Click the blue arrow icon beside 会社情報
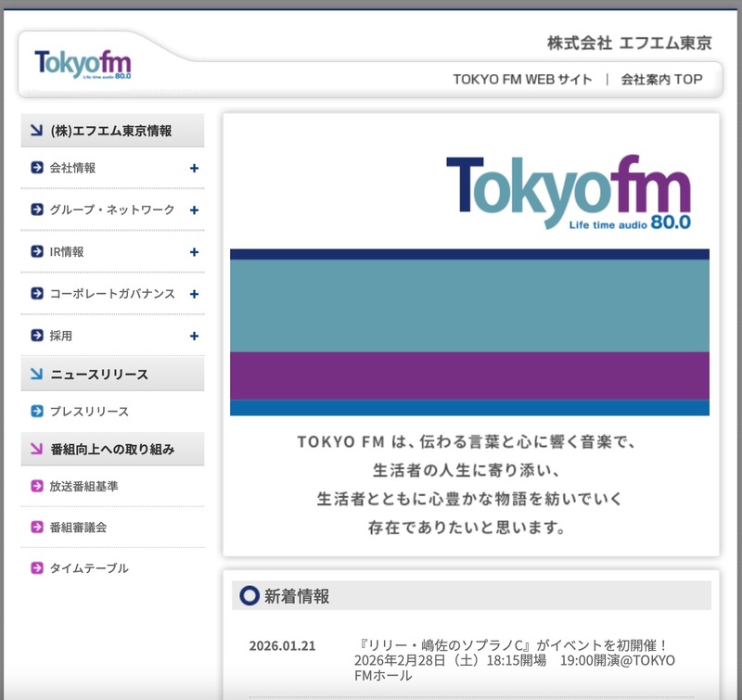The width and height of the screenshot is (742, 700). pyautogui.click(x=35, y=170)
